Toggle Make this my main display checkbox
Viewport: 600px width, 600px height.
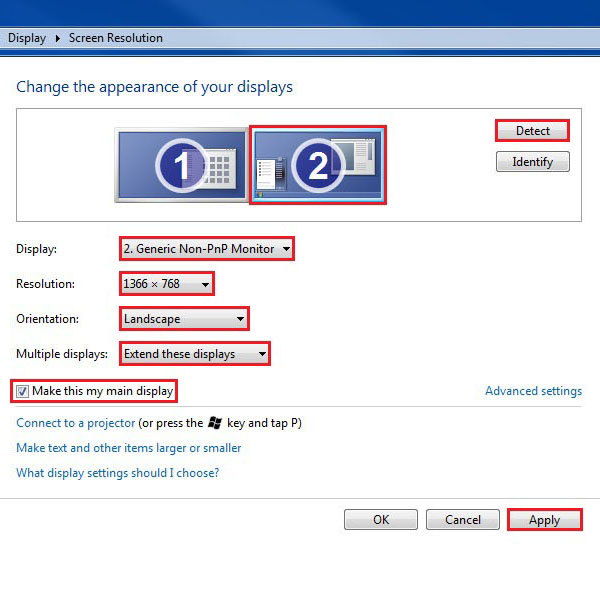coord(22,391)
